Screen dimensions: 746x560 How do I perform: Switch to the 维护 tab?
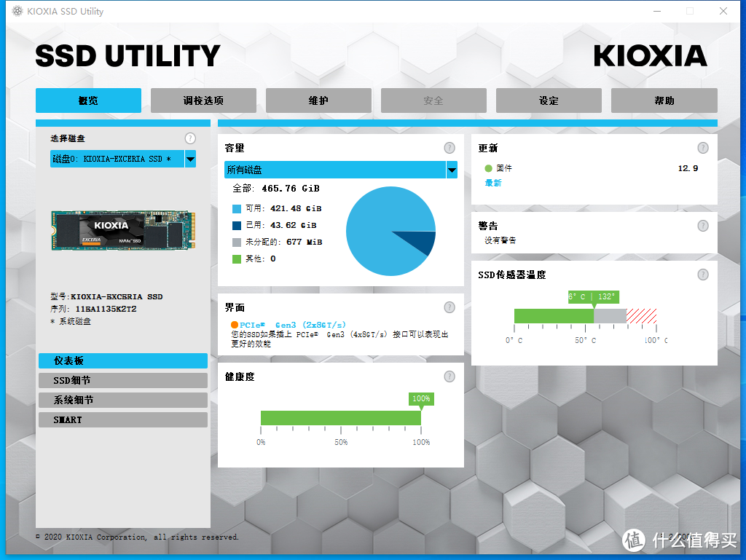point(318,100)
